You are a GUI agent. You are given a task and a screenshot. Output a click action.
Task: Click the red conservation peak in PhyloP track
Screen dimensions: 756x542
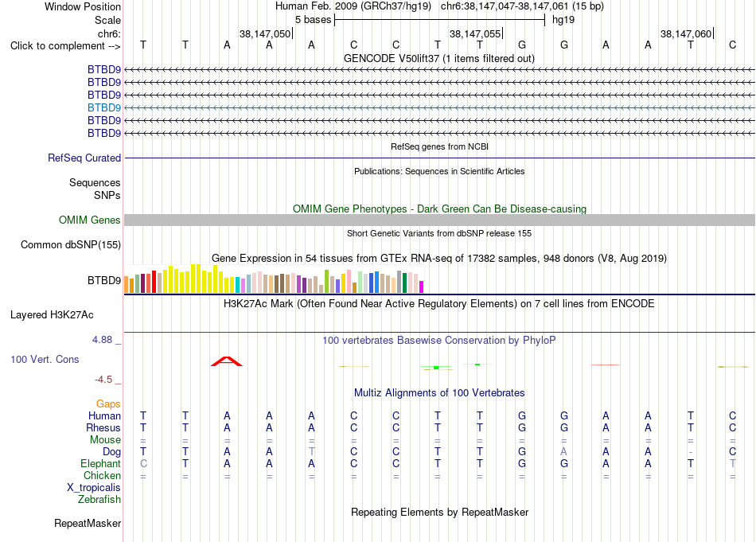point(227,361)
